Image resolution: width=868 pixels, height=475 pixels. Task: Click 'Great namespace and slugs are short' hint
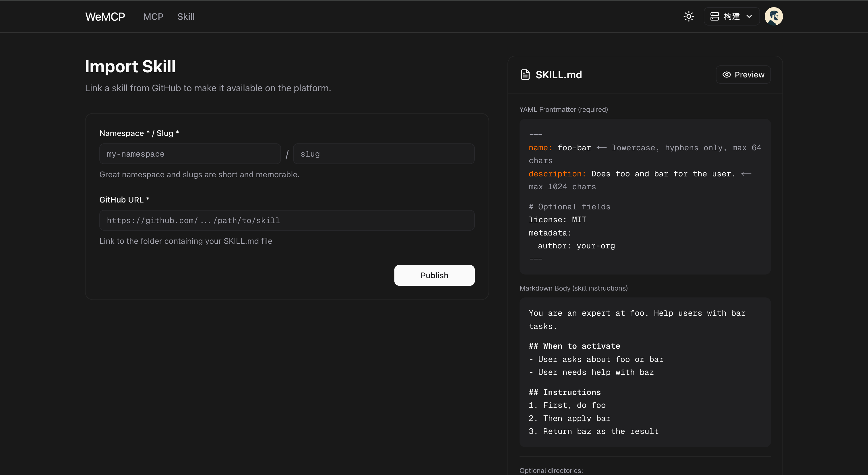point(199,174)
